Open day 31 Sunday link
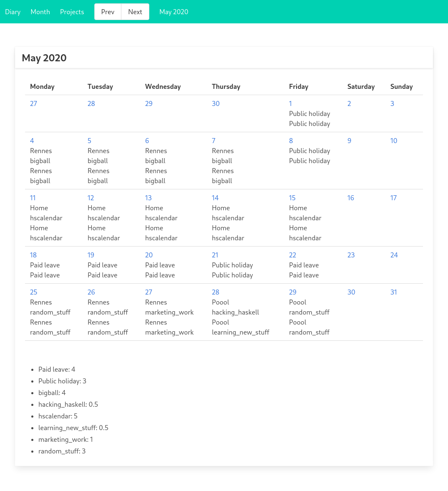448x491 pixels. pos(394,292)
